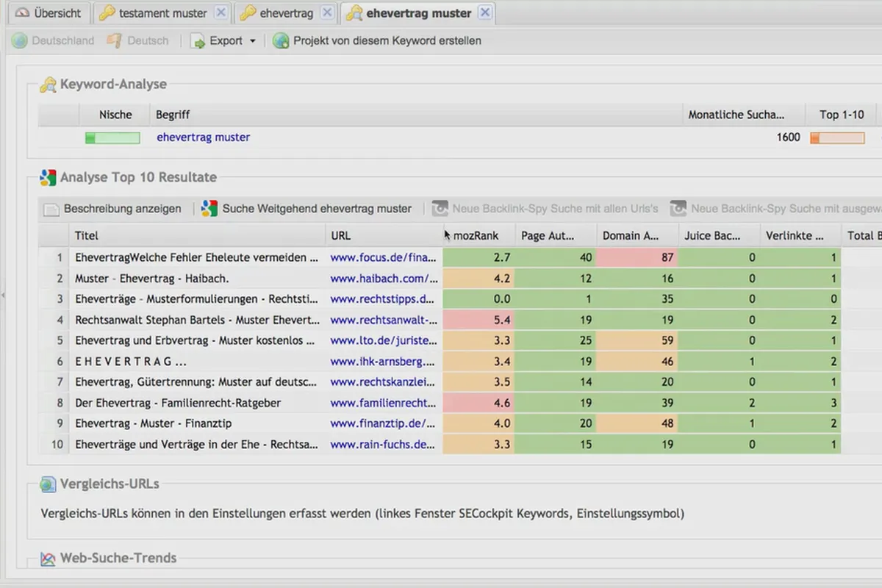Click the first Backlink-Spy camera icon
The image size is (882, 588).
(440, 209)
